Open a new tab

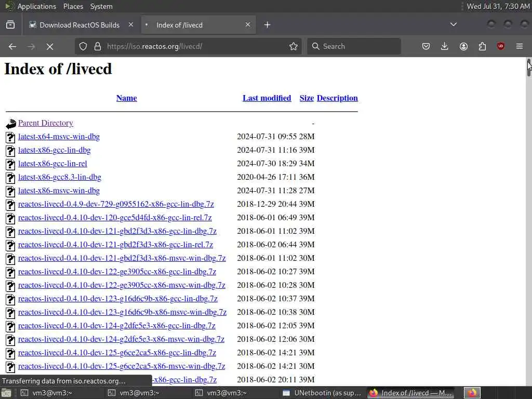(x=268, y=25)
